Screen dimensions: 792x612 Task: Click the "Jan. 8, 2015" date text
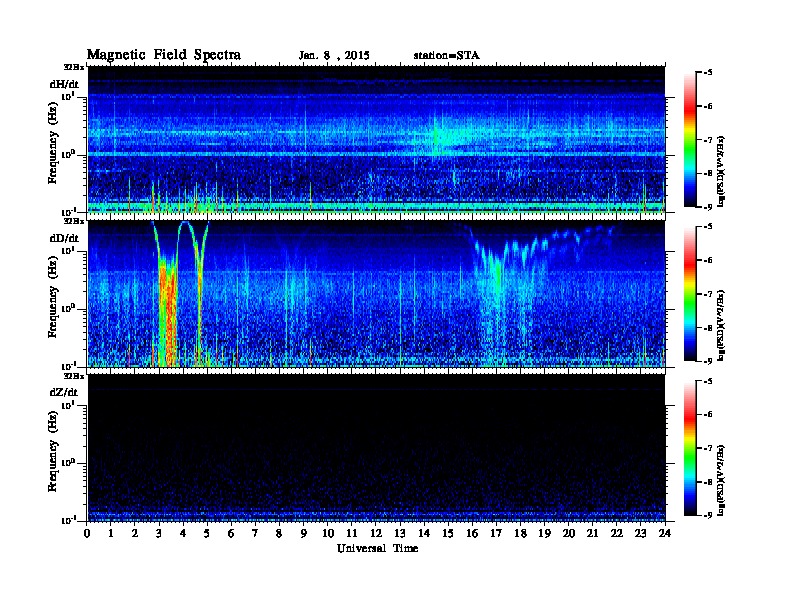[334, 56]
